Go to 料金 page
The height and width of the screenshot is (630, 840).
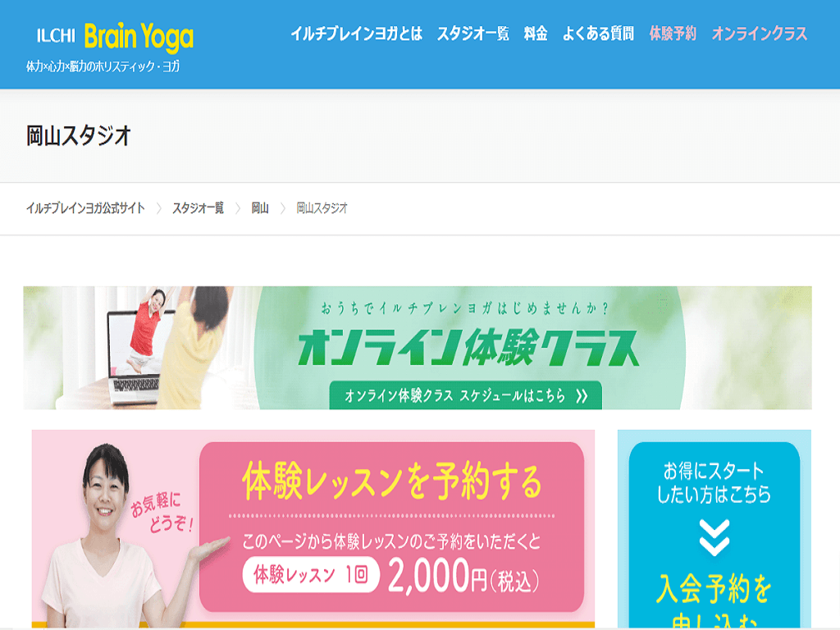535,34
